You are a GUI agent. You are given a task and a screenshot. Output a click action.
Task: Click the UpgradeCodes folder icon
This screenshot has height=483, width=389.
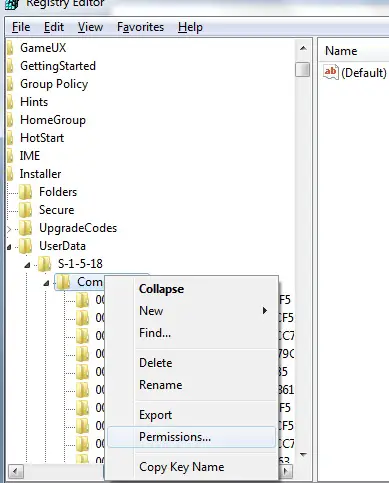click(x=25, y=228)
